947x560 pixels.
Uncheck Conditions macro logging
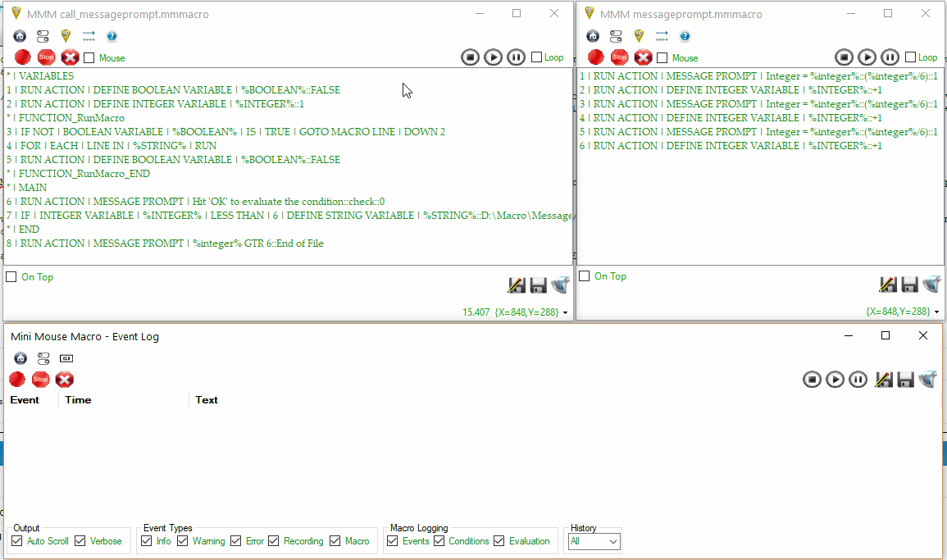point(439,540)
